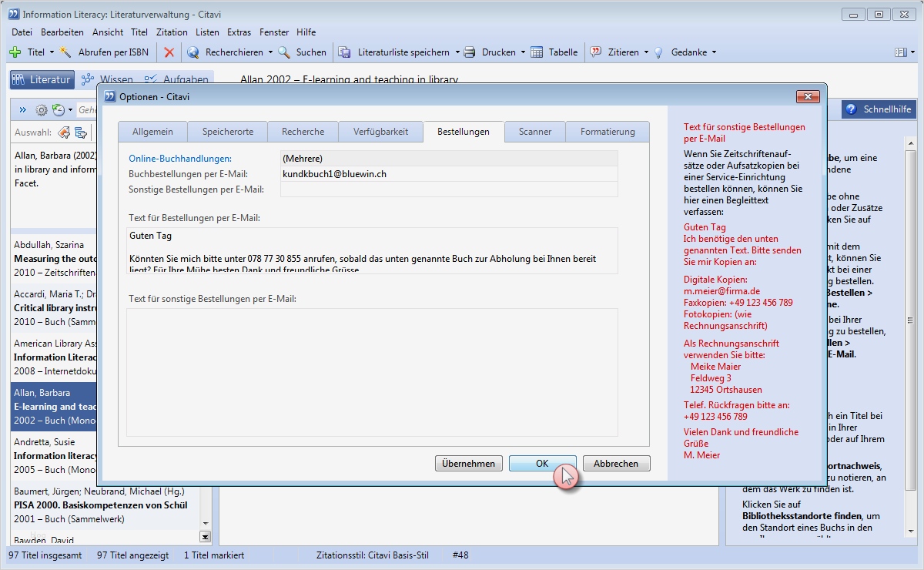Image resolution: width=924 pixels, height=570 pixels.
Task: Select the PISA 2000 Baumert entry
Action: click(105, 505)
